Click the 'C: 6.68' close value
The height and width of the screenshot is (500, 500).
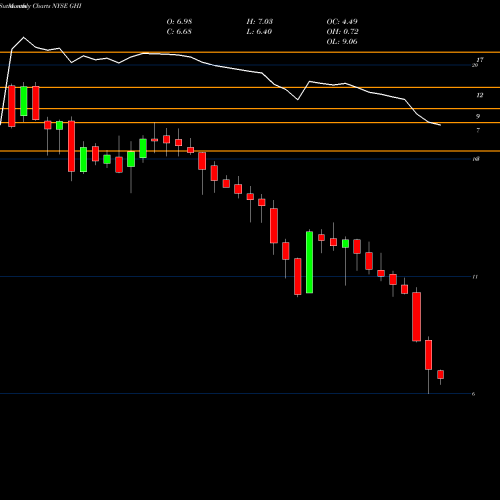tap(179, 32)
